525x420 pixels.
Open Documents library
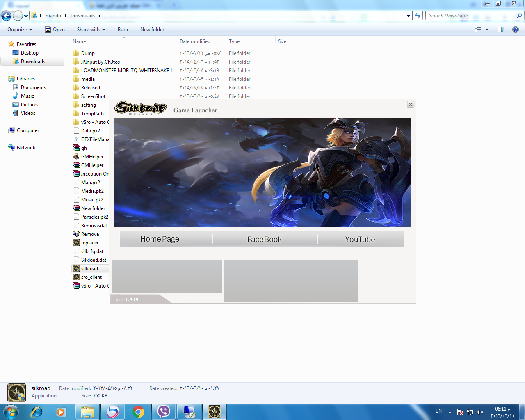point(33,87)
